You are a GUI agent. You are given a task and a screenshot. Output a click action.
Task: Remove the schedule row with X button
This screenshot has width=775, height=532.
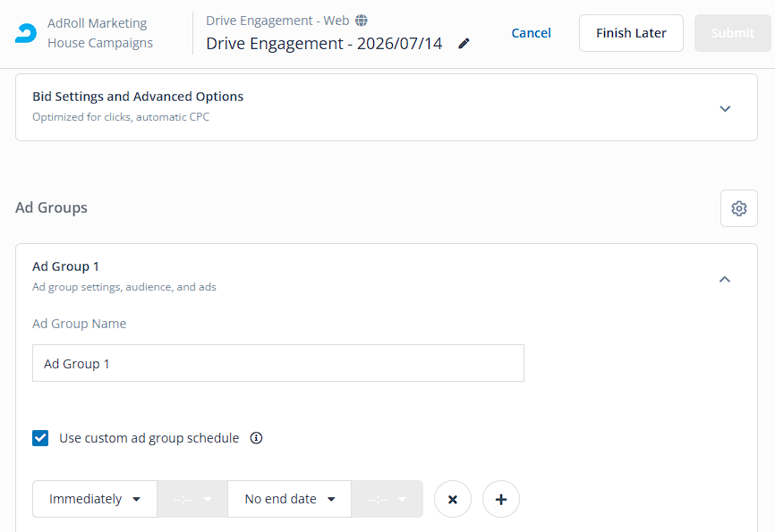[x=452, y=499]
